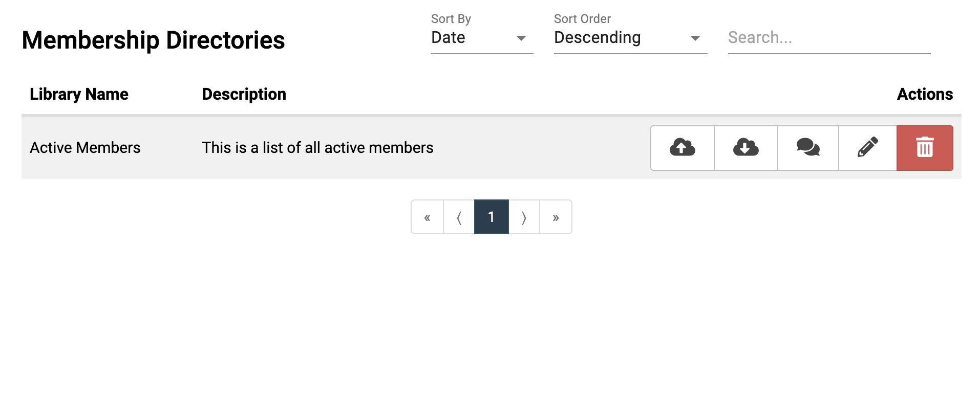Go to the first page of results
980x404 pixels.
point(427,217)
